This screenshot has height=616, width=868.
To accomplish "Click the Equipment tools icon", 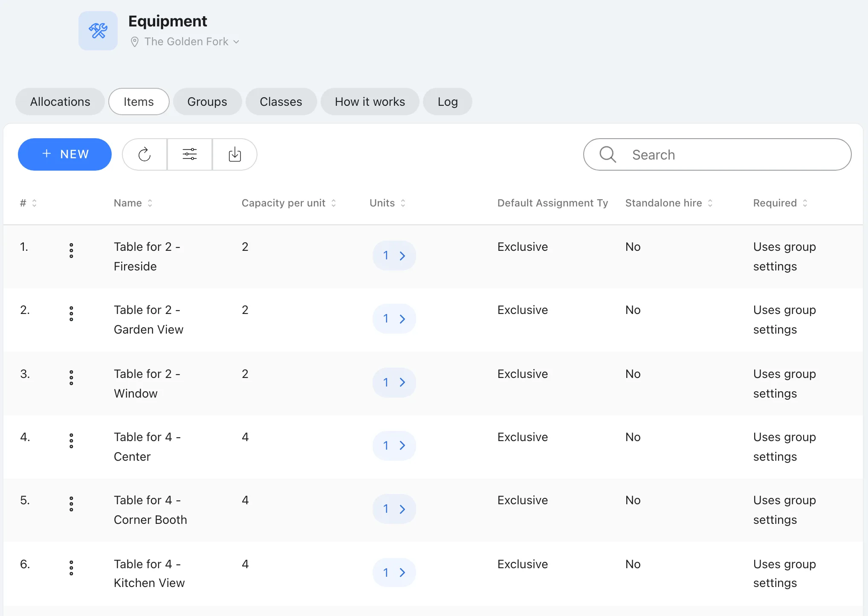I will pyautogui.click(x=98, y=31).
